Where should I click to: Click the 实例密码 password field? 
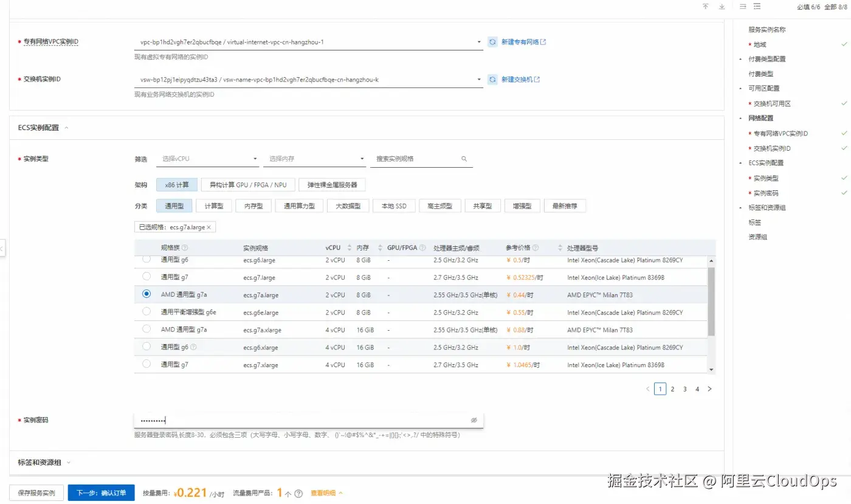[309, 420]
